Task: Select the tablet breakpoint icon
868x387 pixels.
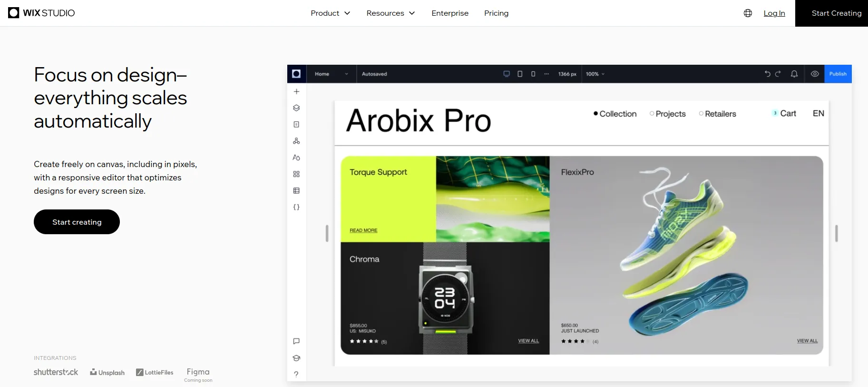Action: tap(520, 74)
